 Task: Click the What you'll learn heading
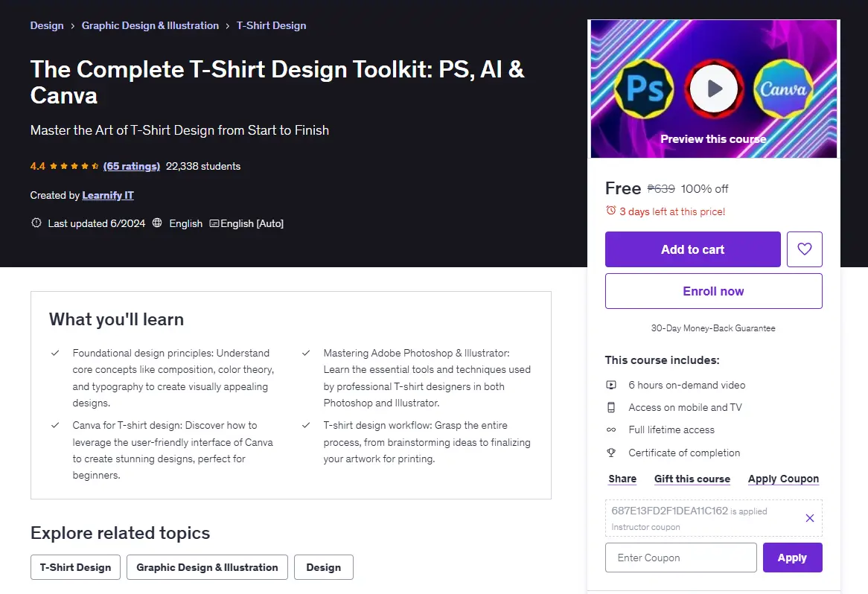pos(116,319)
